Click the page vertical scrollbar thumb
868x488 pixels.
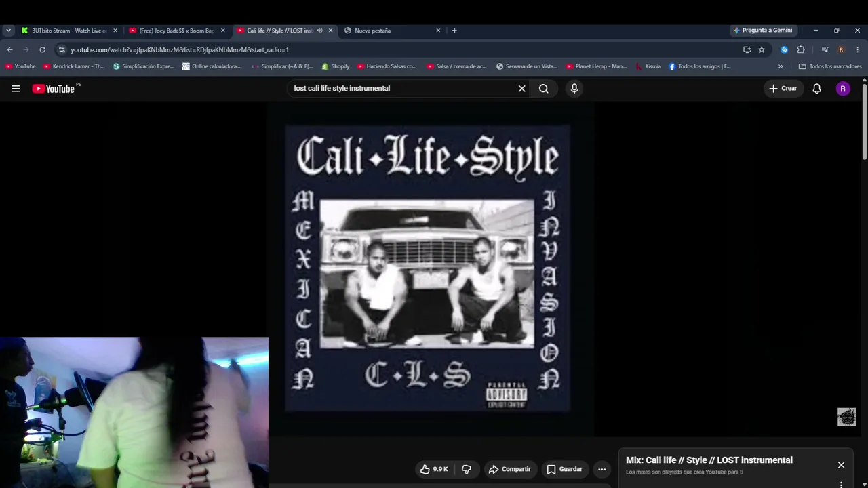tap(865, 122)
